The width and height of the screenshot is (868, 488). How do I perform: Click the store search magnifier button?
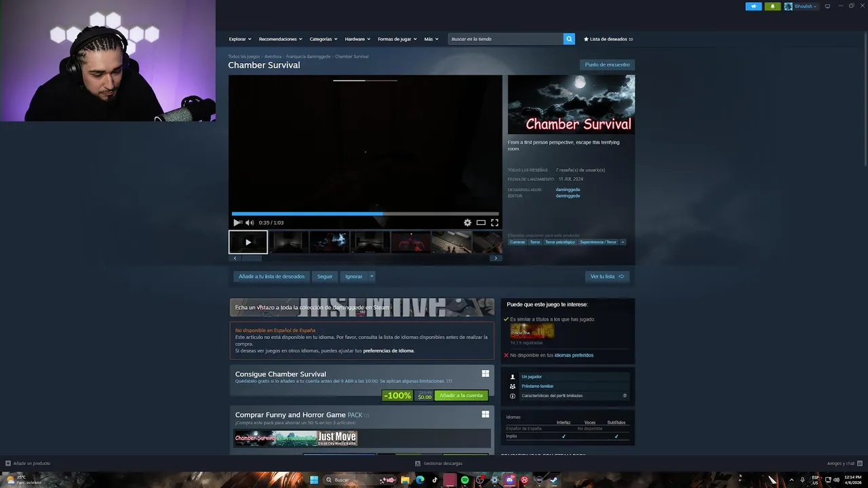[x=569, y=39]
